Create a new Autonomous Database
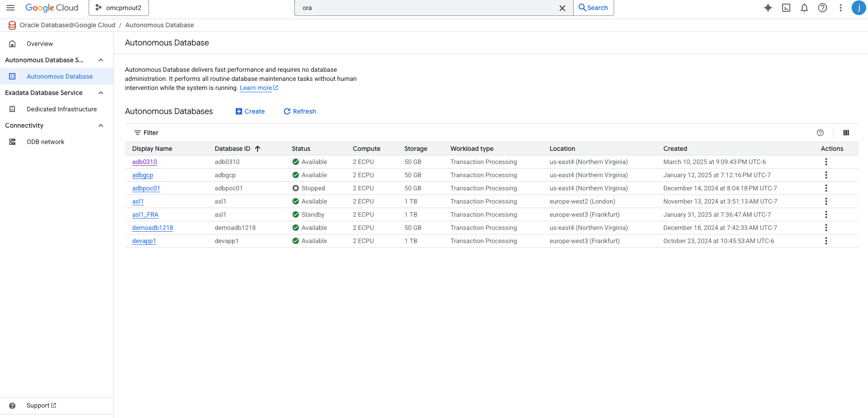This screenshot has height=418, width=868. tap(250, 111)
